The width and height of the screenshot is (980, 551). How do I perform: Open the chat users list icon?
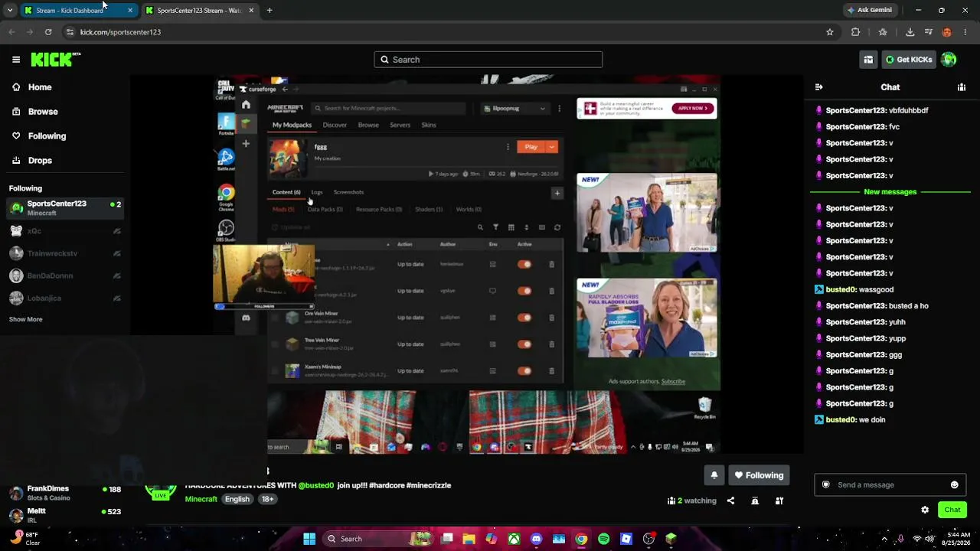pyautogui.click(x=962, y=87)
